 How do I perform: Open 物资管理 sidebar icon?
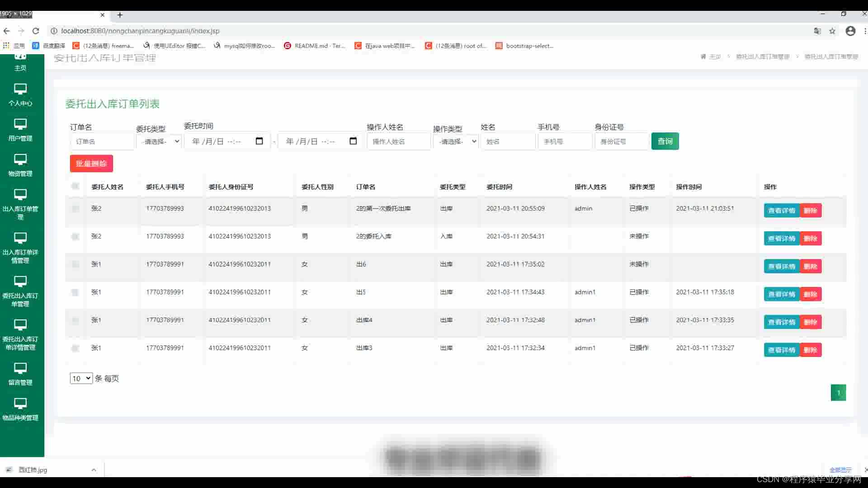pyautogui.click(x=20, y=160)
